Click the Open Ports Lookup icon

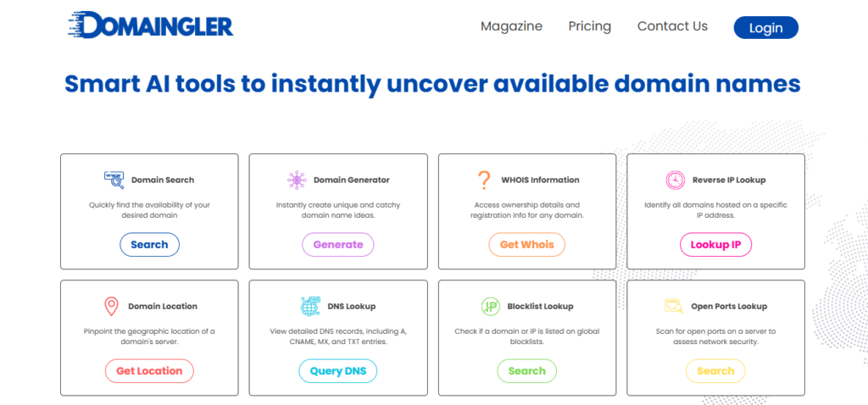pyautogui.click(x=674, y=305)
